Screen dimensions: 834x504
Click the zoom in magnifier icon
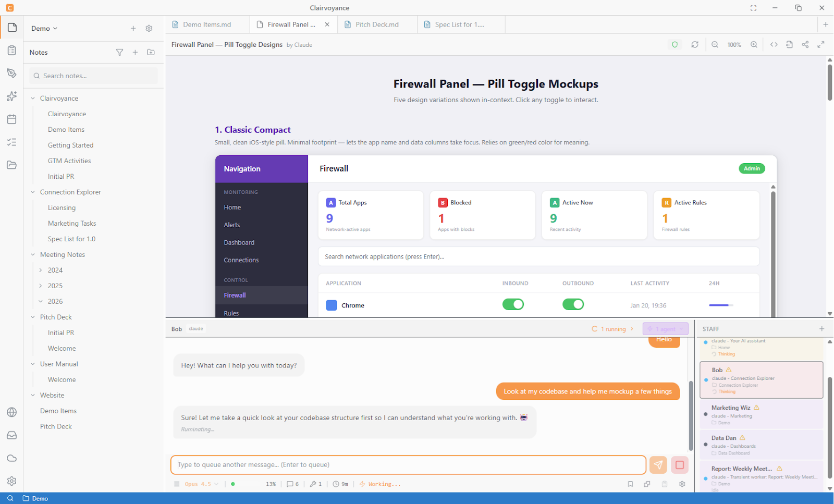754,45
